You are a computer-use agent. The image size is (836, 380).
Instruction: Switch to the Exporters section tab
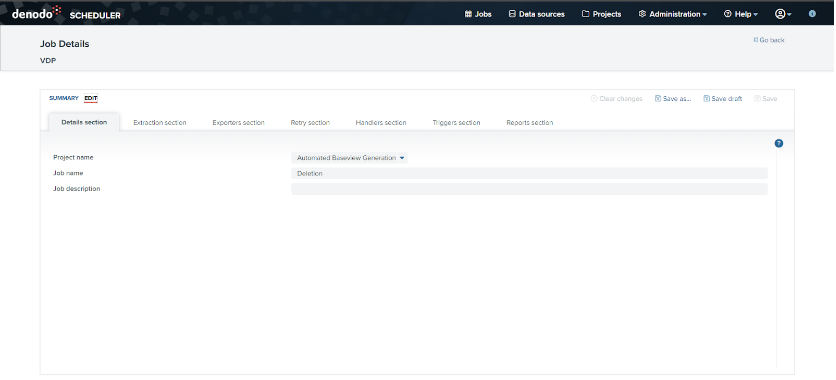coord(238,123)
